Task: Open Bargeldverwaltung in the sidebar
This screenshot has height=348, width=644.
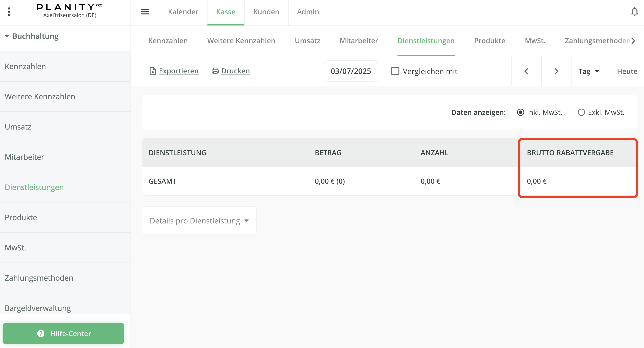Action: (x=38, y=308)
